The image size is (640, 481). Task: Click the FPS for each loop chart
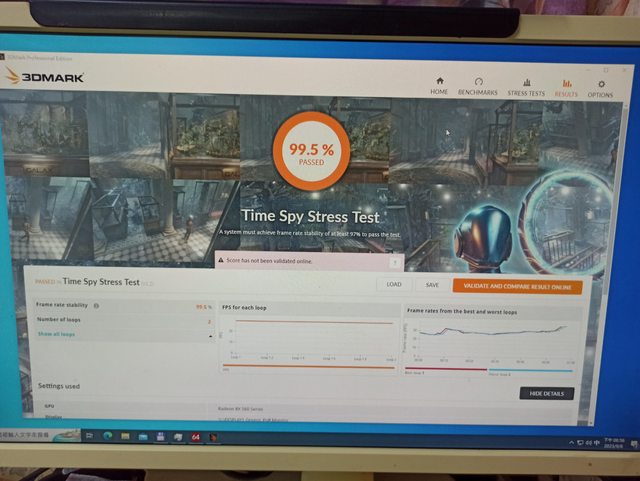coord(306,340)
